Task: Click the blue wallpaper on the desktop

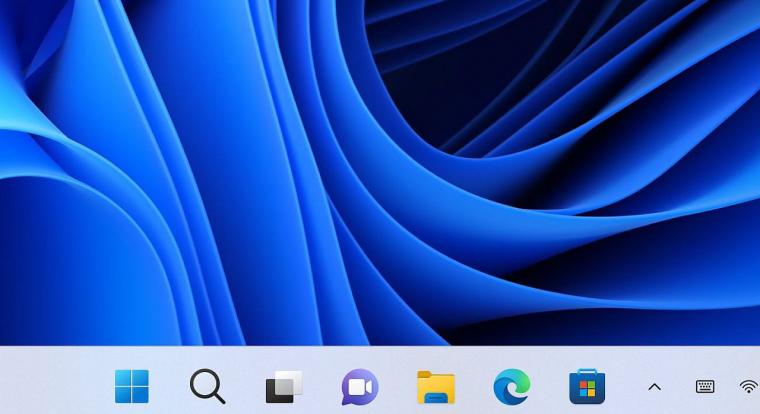Action: [380, 170]
